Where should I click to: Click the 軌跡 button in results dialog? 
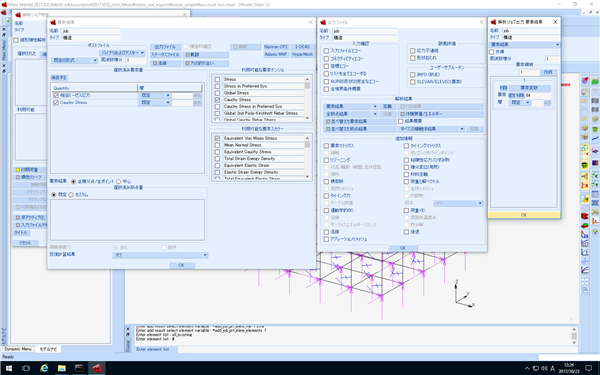point(206,55)
